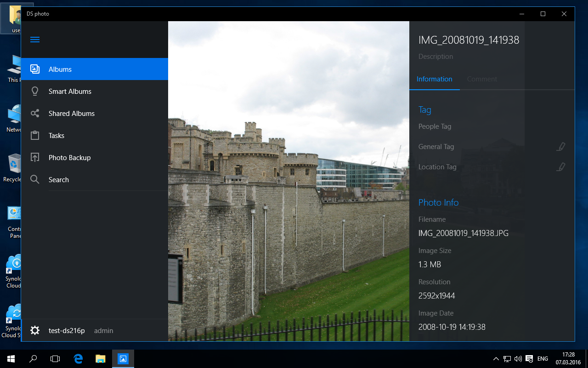Go to Albums in the sidebar
The width and height of the screenshot is (588, 368).
(95, 69)
